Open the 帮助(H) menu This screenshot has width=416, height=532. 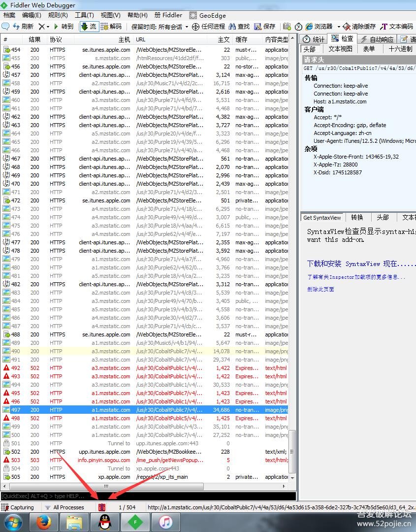(x=137, y=15)
